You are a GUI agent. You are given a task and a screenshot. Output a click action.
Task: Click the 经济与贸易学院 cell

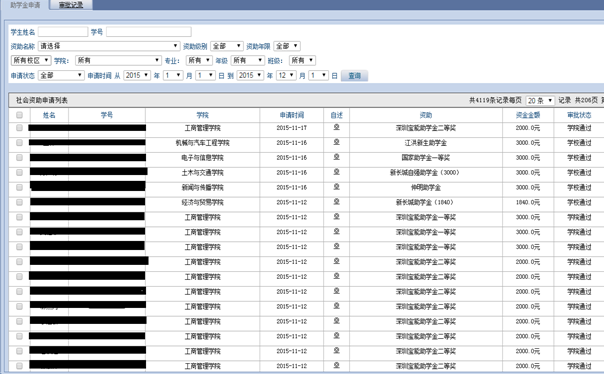coord(202,203)
